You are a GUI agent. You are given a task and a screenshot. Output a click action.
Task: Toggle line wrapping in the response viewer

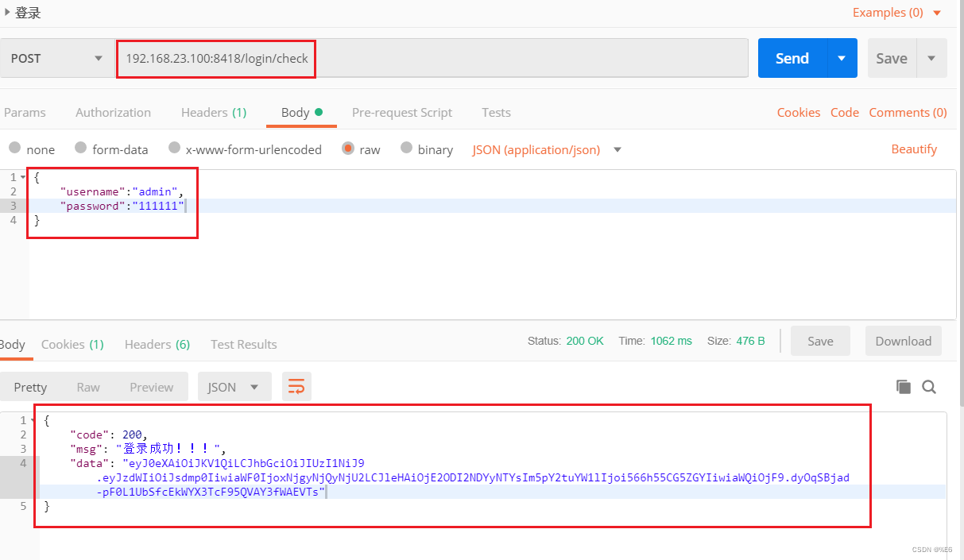pos(296,386)
